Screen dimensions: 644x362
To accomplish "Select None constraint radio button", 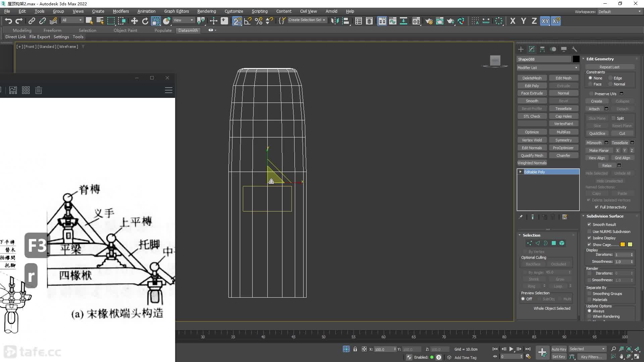I will [590, 78].
